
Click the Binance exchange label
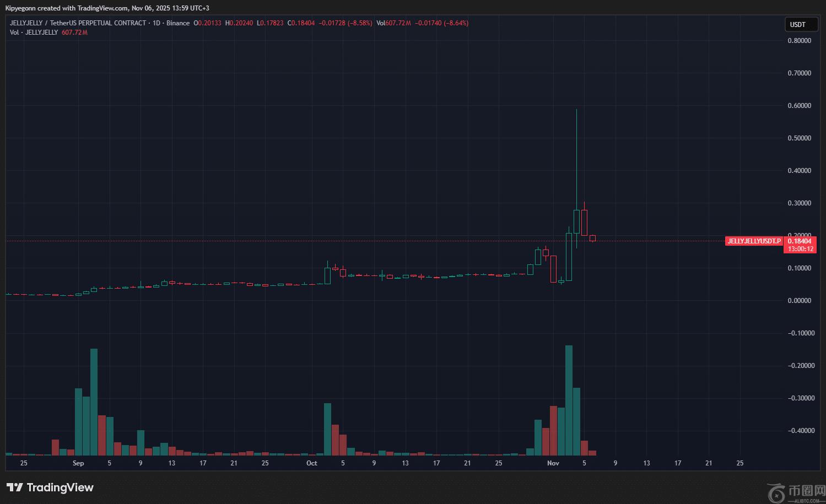[x=177, y=23]
